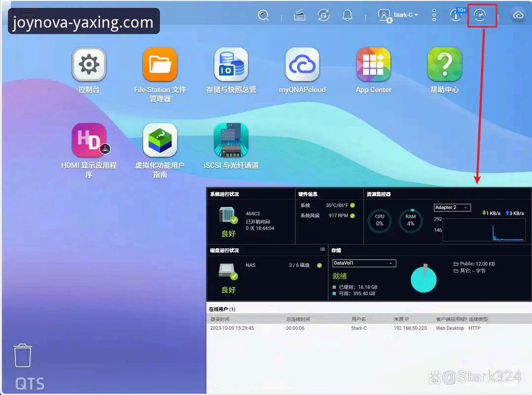
Task: Click the 系统风扇 917 RPM row
Action: [x=328, y=215]
